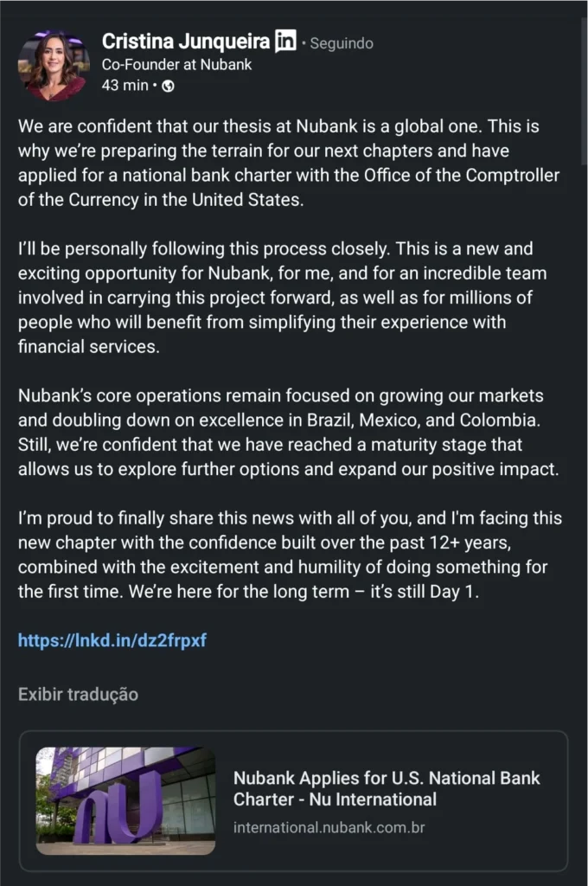Click the purple Nu logo sign image

coord(125,800)
